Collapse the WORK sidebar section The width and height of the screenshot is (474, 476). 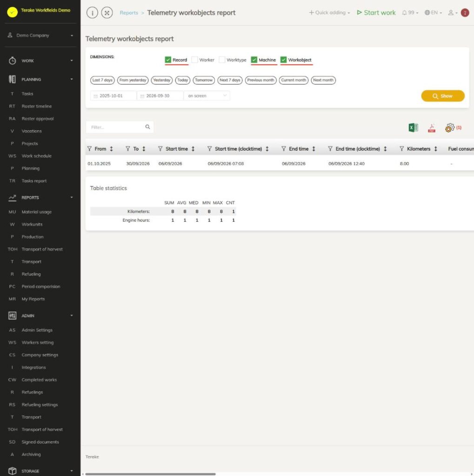pos(40,61)
